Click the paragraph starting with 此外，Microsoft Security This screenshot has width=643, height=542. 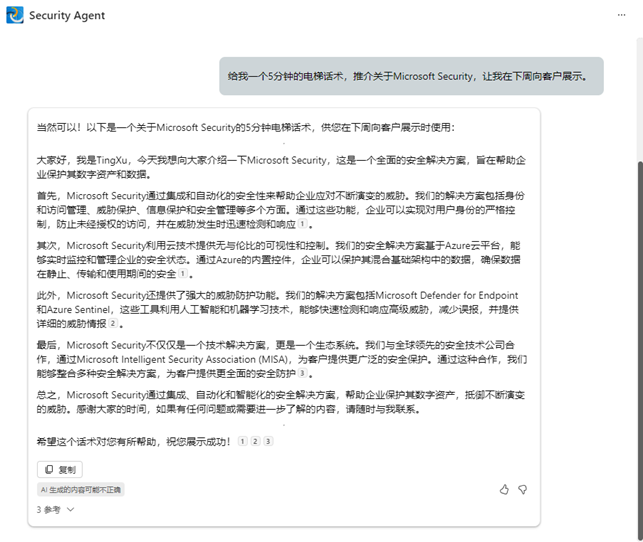click(278, 310)
